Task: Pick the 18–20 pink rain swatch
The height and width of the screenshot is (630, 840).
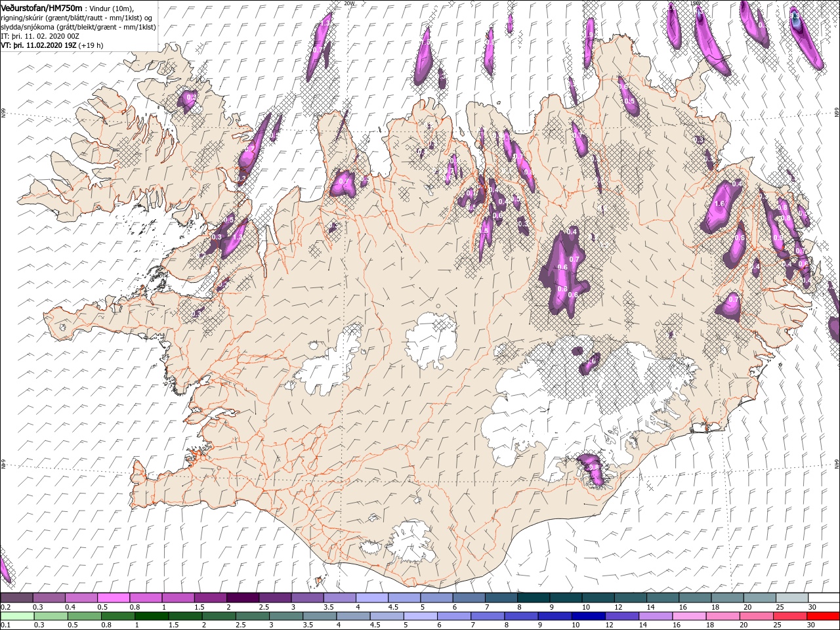Action: (x=723, y=616)
